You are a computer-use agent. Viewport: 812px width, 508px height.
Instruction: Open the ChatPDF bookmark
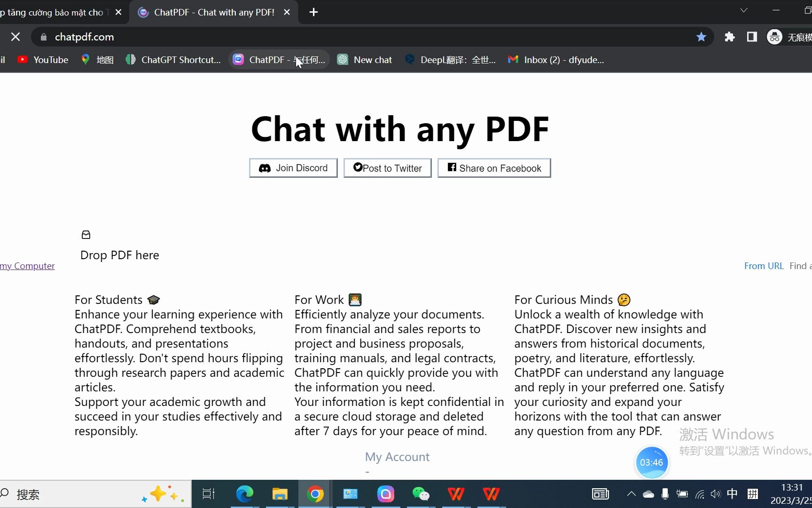click(279, 60)
